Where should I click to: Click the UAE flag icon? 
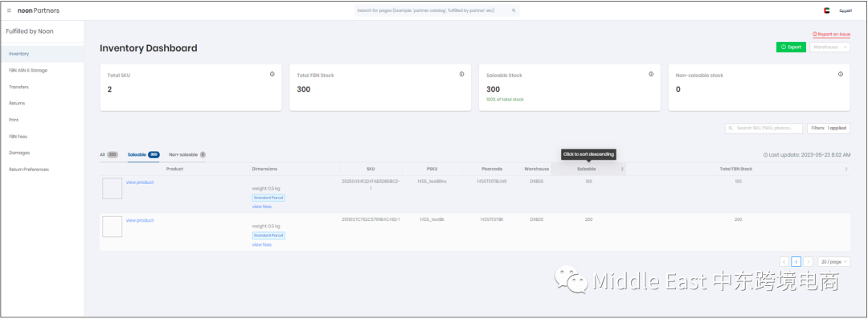[x=826, y=10]
